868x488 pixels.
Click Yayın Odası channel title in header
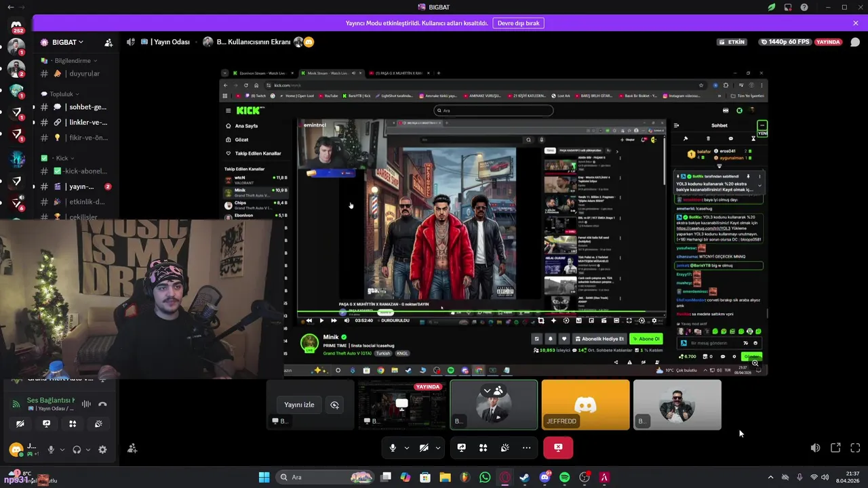(x=165, y=42)
